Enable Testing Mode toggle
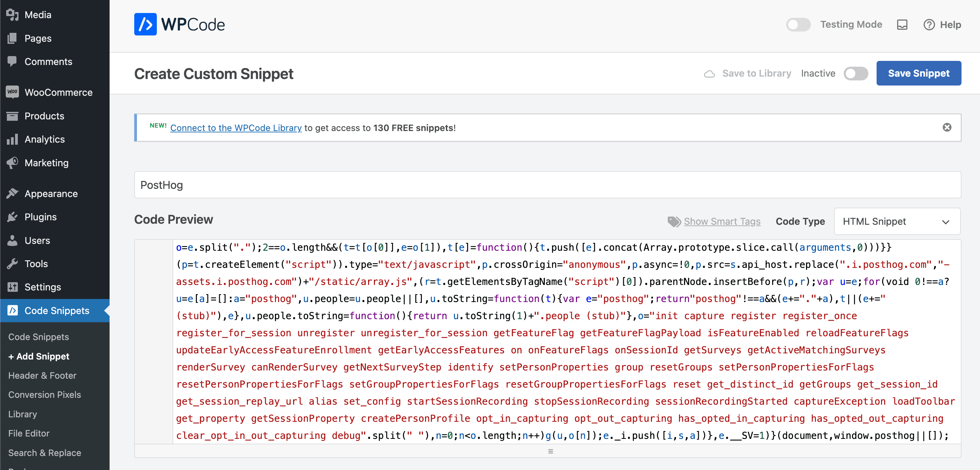Image resolution: width=980 pixels, height=470 pixels. click(798, 25)
